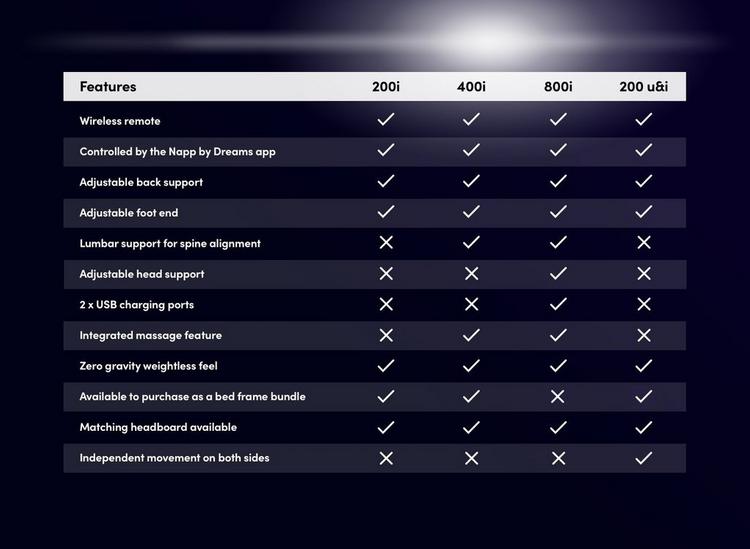Click the 400i Adjustable head support cross
Image resolution: width=750 pixels, height=549 pixels.
(471, 274)
